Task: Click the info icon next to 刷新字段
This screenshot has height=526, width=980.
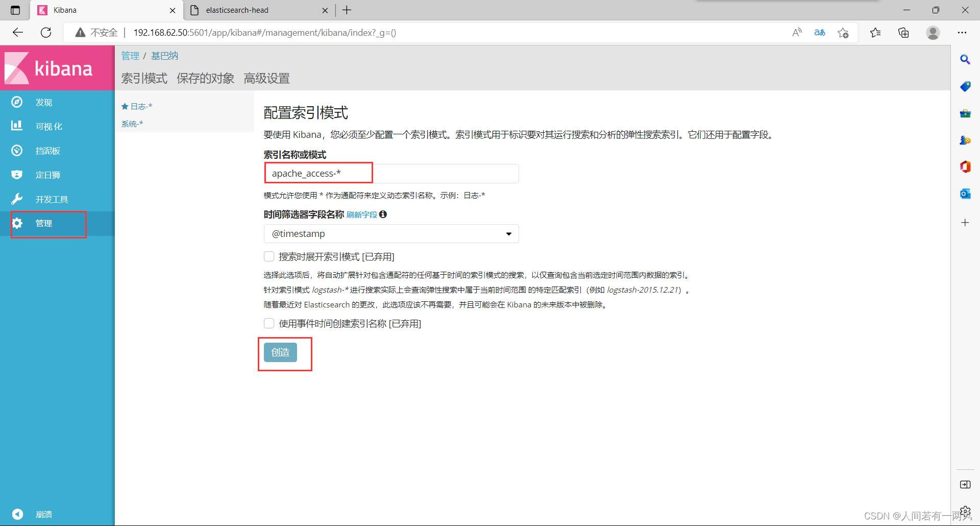Action: (x=383, y=214)
